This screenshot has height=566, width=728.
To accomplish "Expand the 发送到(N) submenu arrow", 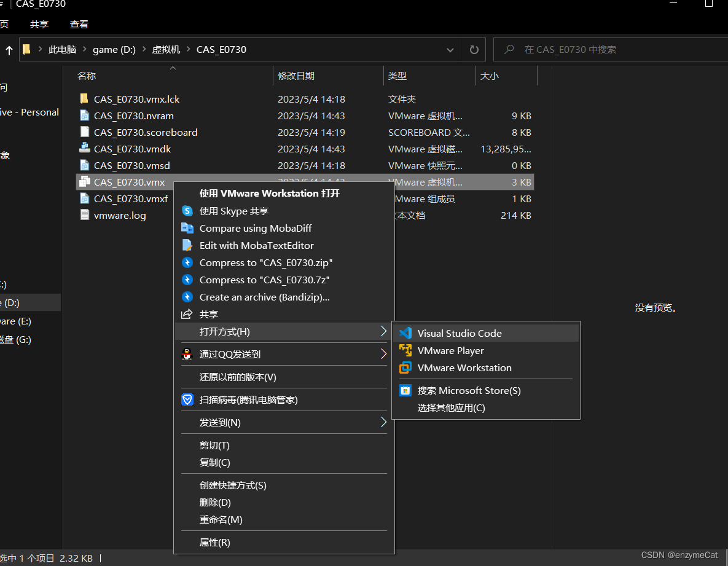I will tap(383, 422).
